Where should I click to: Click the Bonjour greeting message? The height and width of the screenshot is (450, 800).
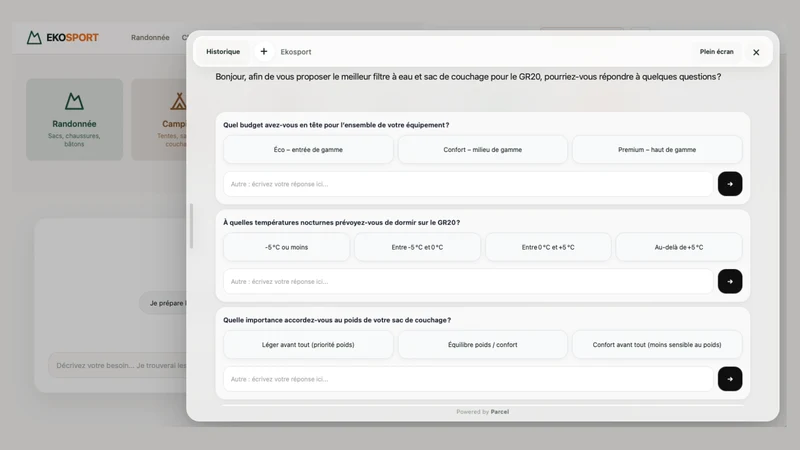point(468,77)
